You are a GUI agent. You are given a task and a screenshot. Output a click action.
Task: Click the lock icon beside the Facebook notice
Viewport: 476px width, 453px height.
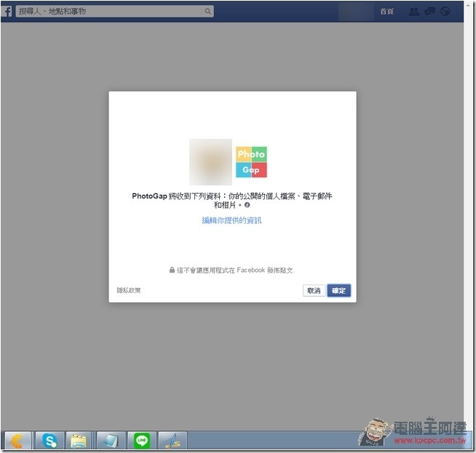coord(172,270)
